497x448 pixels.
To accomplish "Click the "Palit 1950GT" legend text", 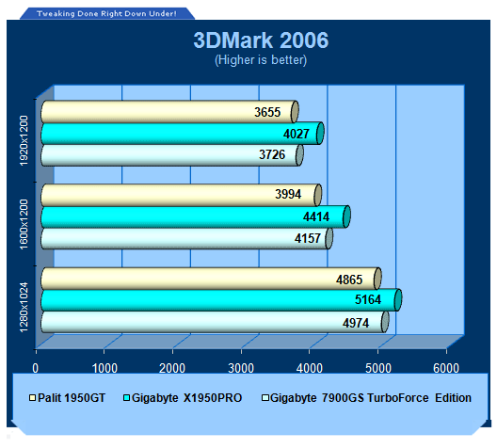I will (x=72, y=398).
